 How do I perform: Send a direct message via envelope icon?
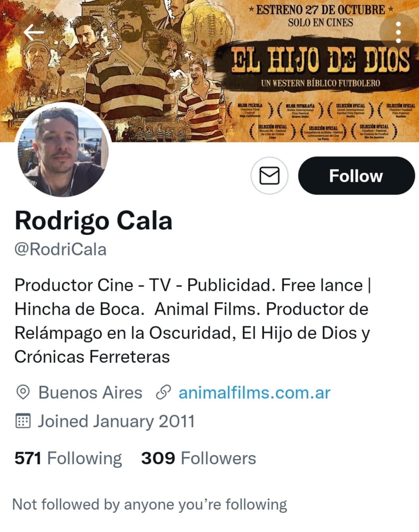coord(269,175)
